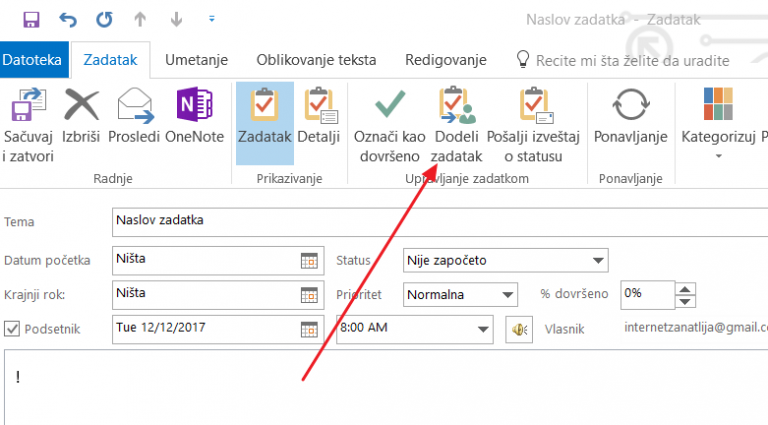Open the Oblikovanje teksta tab
This screenshot has height=425, width=768.
point(316,60)
